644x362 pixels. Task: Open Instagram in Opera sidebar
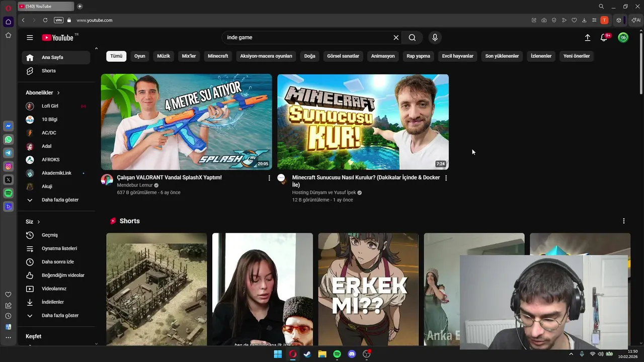9,166
